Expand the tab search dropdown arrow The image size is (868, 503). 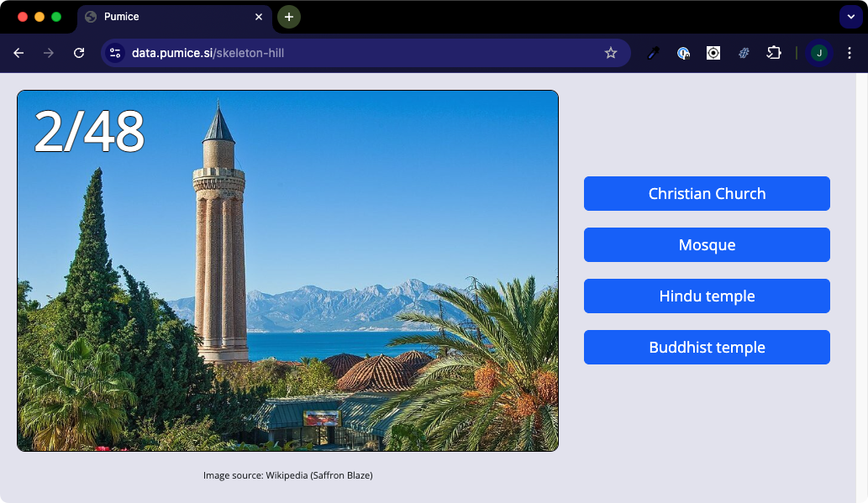(x=851, y=17)
